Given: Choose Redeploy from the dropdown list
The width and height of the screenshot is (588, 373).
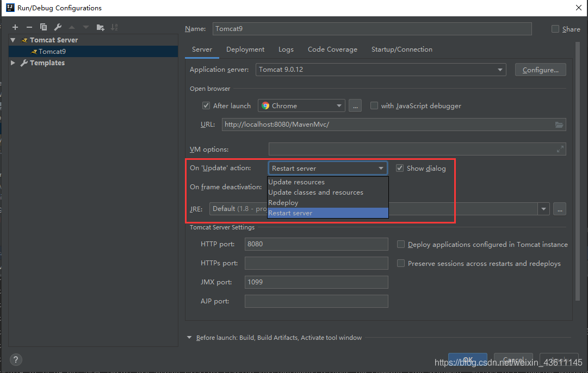Looking at the screenshot, I should click(328, 202).
